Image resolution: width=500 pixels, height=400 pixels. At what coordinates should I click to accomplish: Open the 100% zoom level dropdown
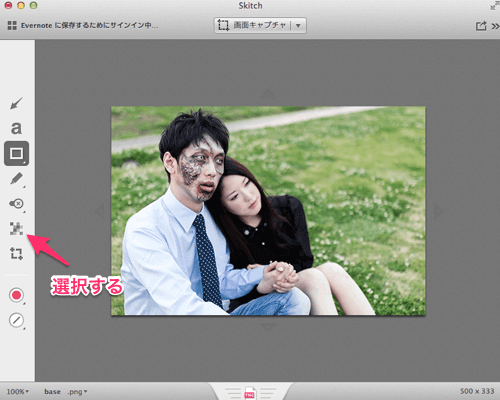[18, 391]
